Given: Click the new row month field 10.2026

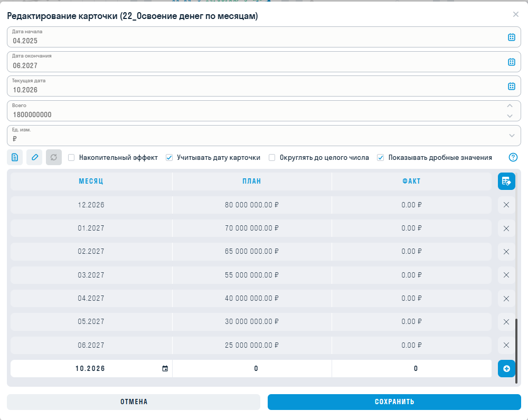Looking at the screenshot, I should [90, 368].
